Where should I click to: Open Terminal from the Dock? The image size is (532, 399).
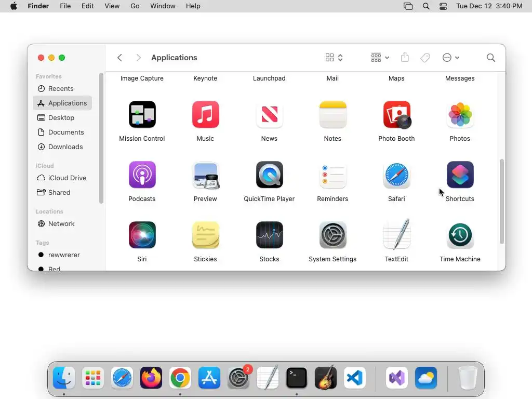[297, 378]
